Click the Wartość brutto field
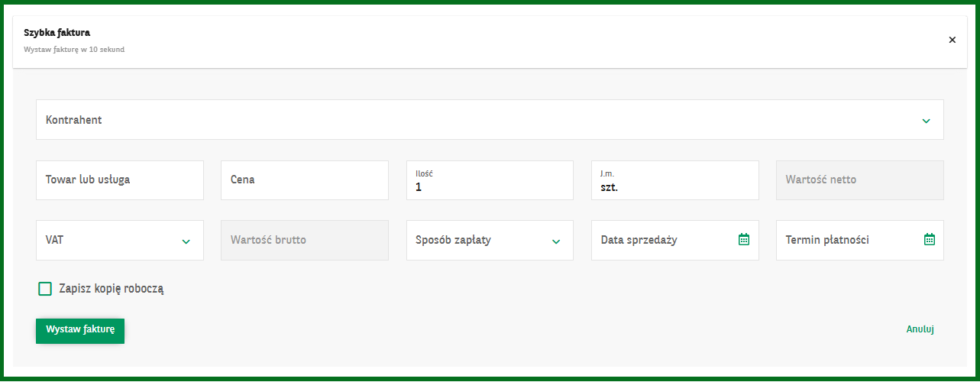 (305, 240)
